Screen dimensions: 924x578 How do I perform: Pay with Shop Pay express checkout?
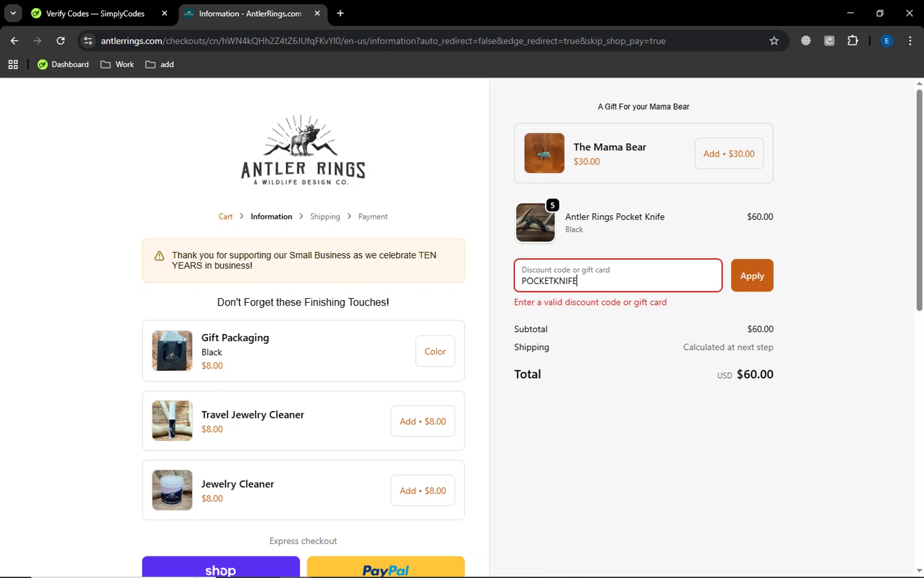click(221, 567)
